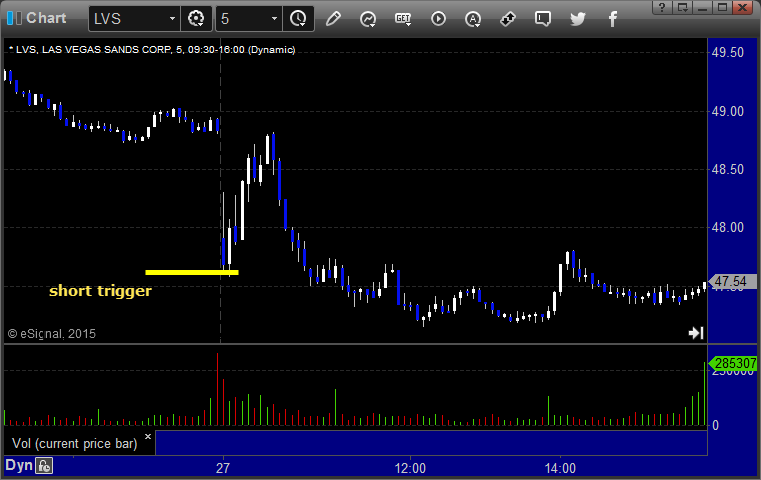The height and width of the screenshot is (480, 761).
Task: Click the 14:00 time axis label
Action: point(560,468)
